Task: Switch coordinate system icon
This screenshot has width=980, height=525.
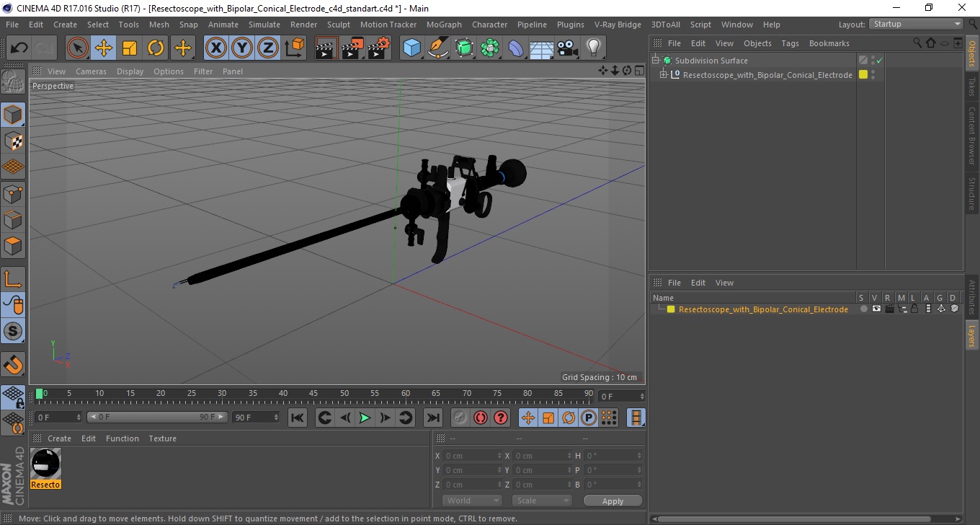Action: 294,48
